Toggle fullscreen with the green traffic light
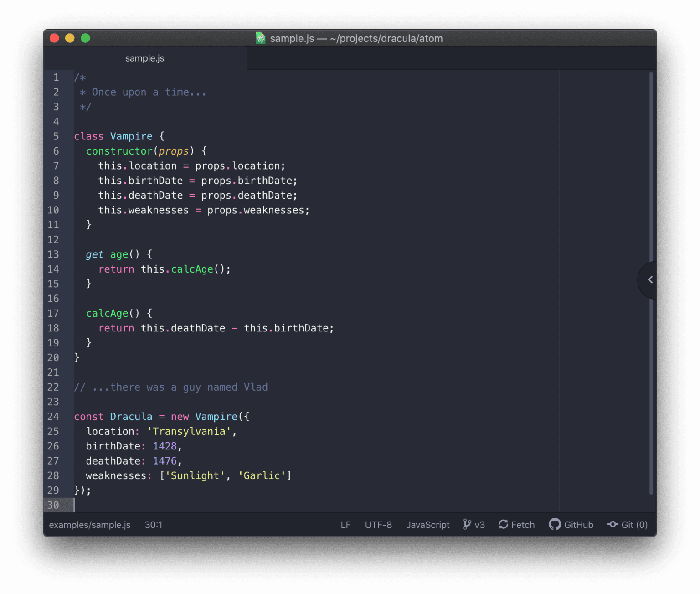Screen dimensions: 700x594 pos(85,38)
